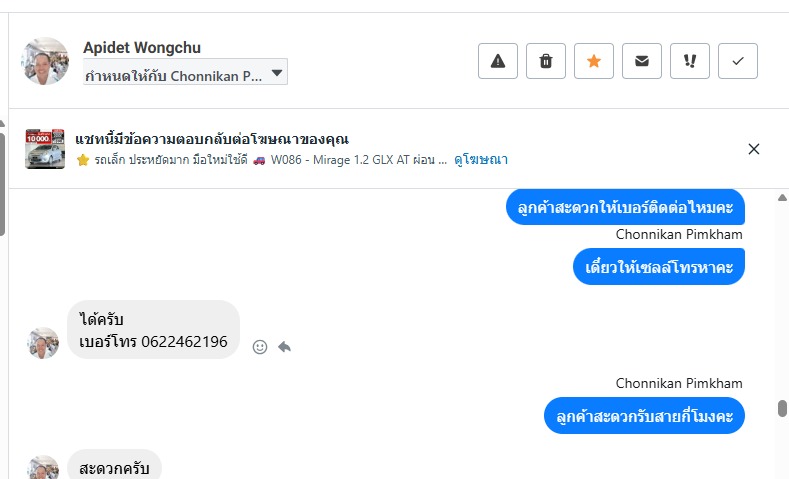Click avatar next to สะดวกครับ message
789x479 pixels.
pyautogui.click(x=43, y=468)
